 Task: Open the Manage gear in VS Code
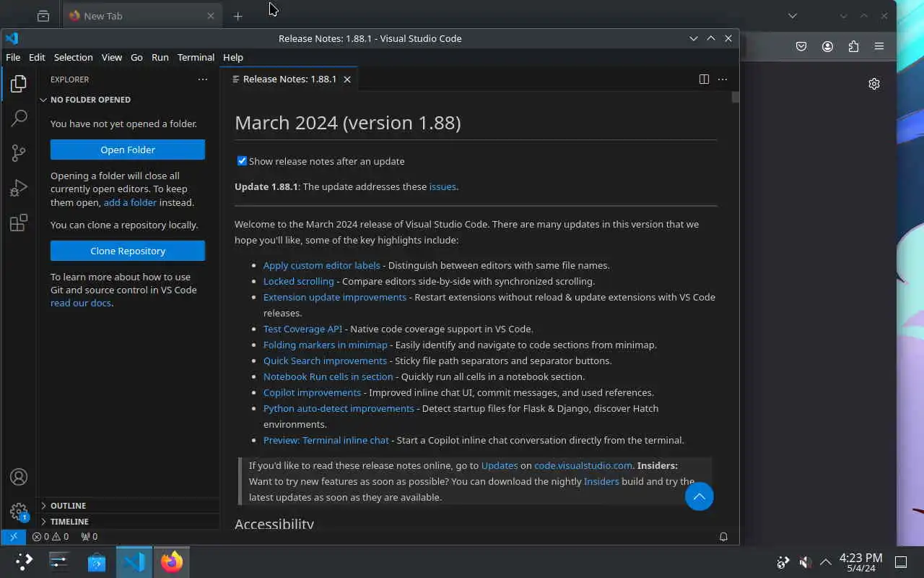tap(19, 512)
